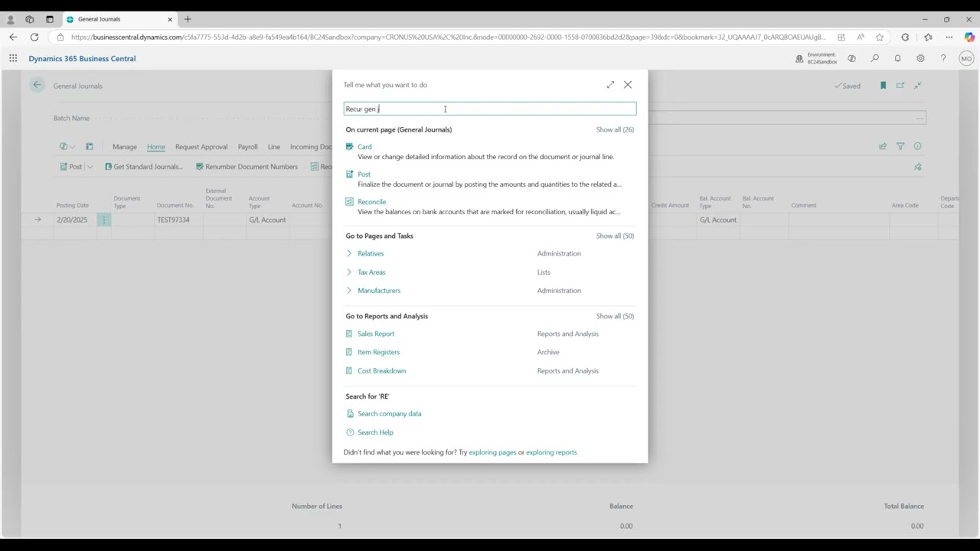
Task: Open the Manufacturers page
Action: [379, 291]
